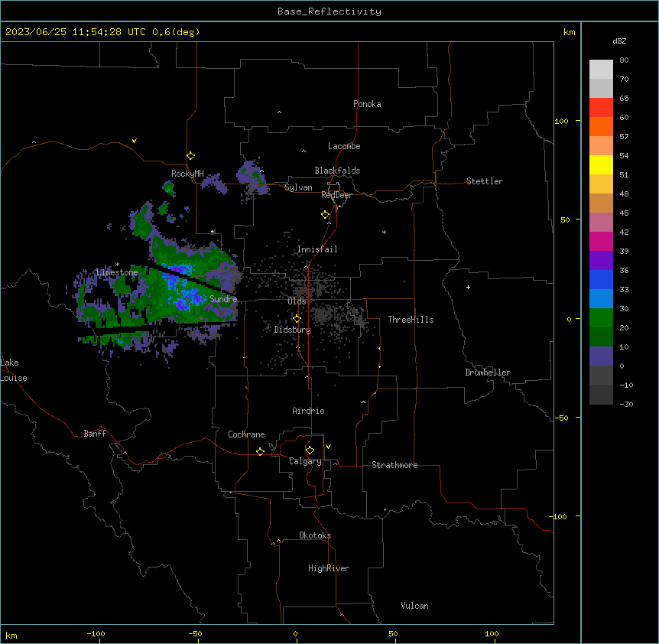Select the asterisk marker above Limestone
Screen dimensions: 659x644
tap(117, 265)
